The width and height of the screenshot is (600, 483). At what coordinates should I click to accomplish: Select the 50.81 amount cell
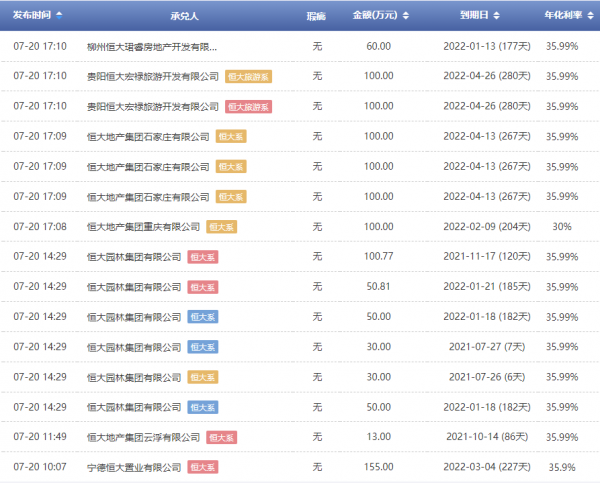click(378, 287)
